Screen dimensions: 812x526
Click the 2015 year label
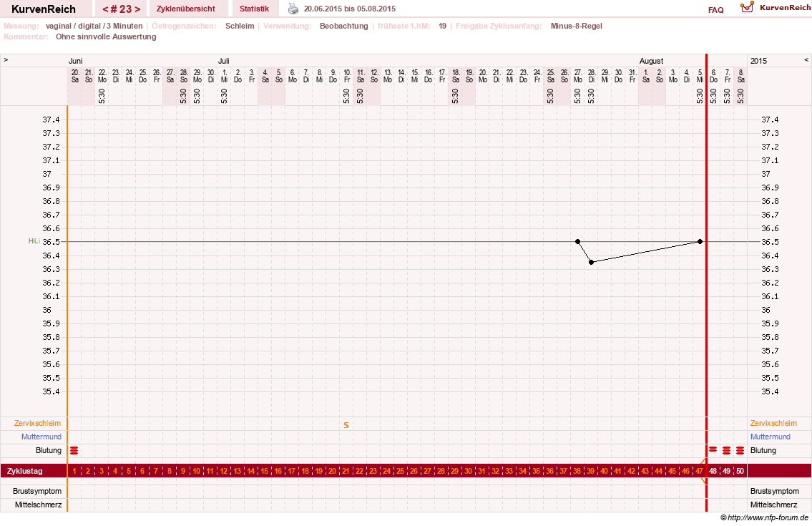tap(758, 61)
